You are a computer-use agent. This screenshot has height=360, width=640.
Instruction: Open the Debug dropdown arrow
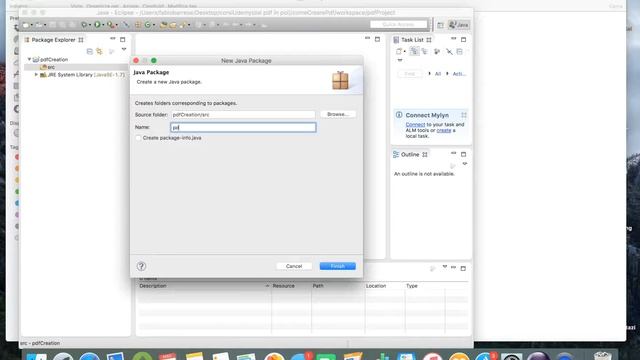(x=90, y=25)
